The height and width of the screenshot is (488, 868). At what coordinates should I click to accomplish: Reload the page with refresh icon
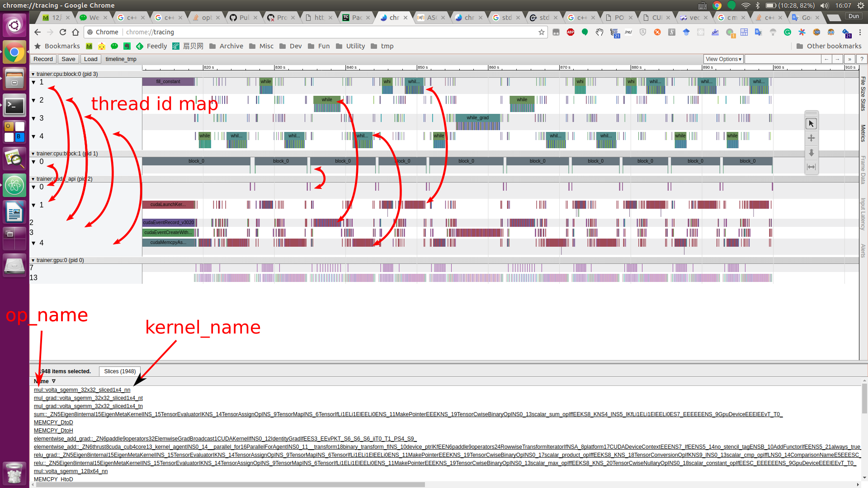(63, 32)
